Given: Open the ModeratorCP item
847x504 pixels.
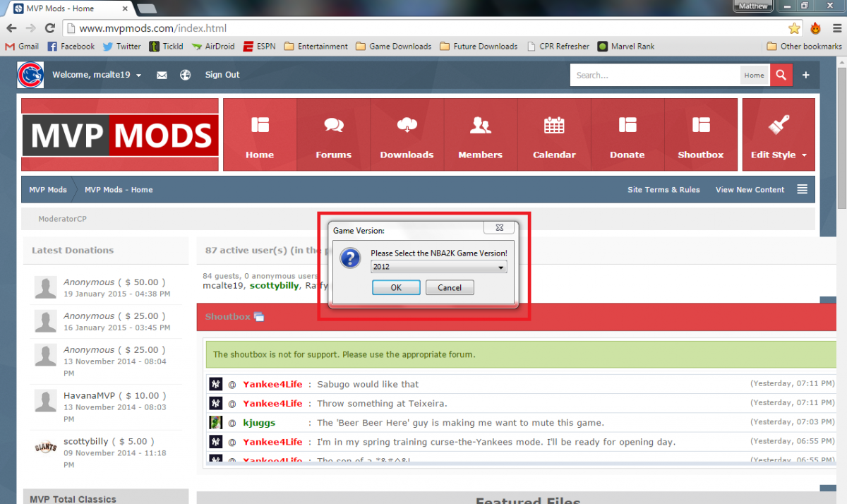Looking at the screenshot, I should coord(62,219).
